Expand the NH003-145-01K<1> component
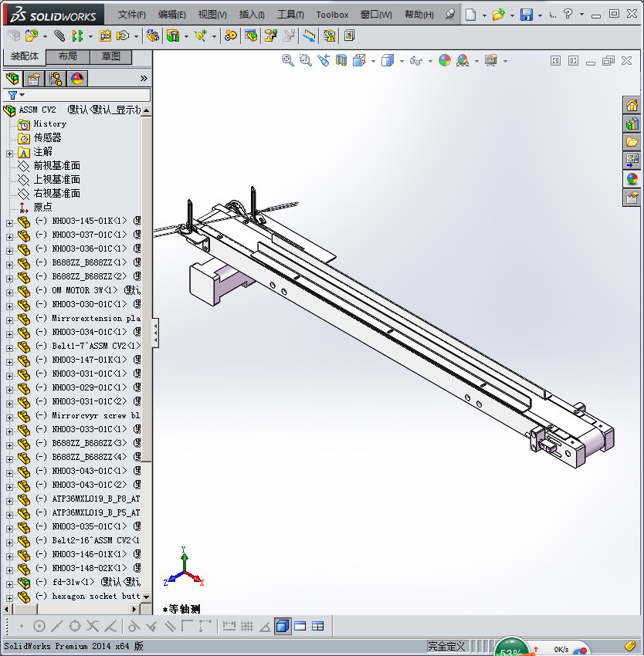Screen dimensions: 644x656 pyautogui.click(x=9, y=223)
